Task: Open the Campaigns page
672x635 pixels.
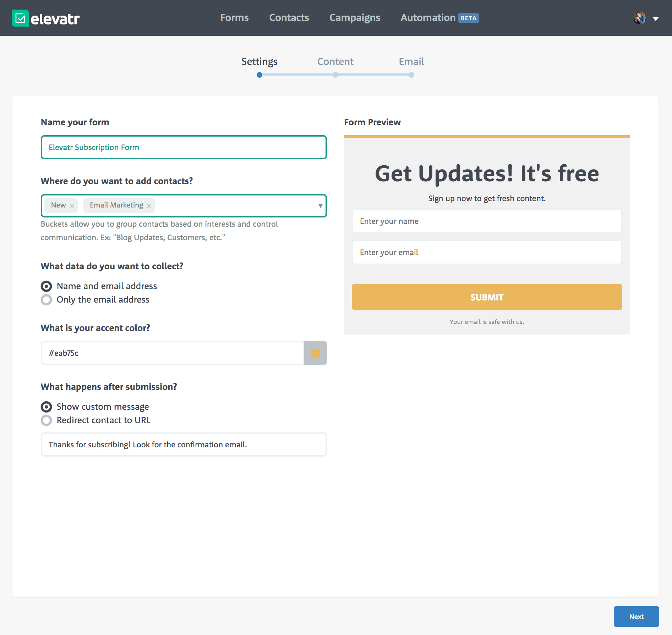Action: (355, 17)
